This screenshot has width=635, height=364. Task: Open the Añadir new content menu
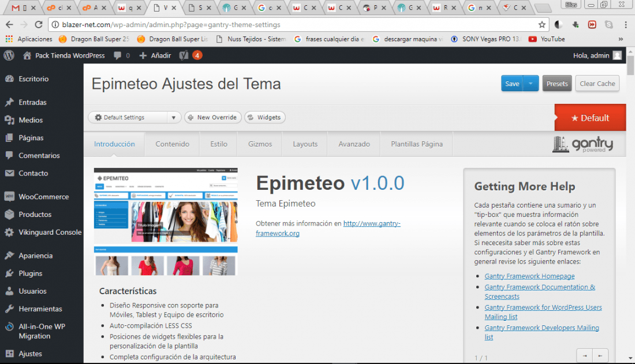(x=155, y=55)
